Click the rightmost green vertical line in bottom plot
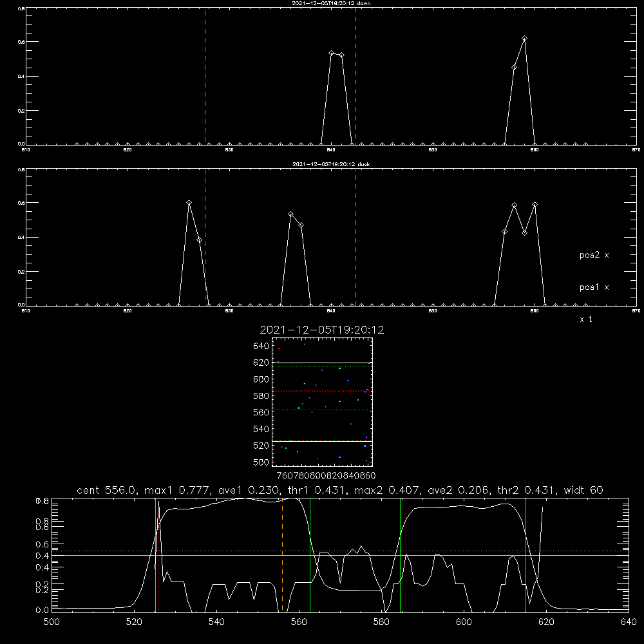 526,554
